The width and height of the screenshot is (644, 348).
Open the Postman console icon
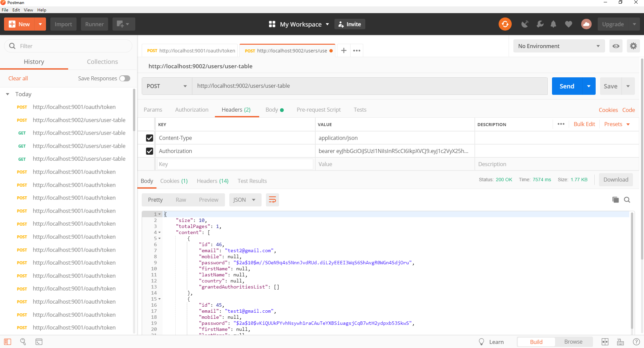click(39, 342)
